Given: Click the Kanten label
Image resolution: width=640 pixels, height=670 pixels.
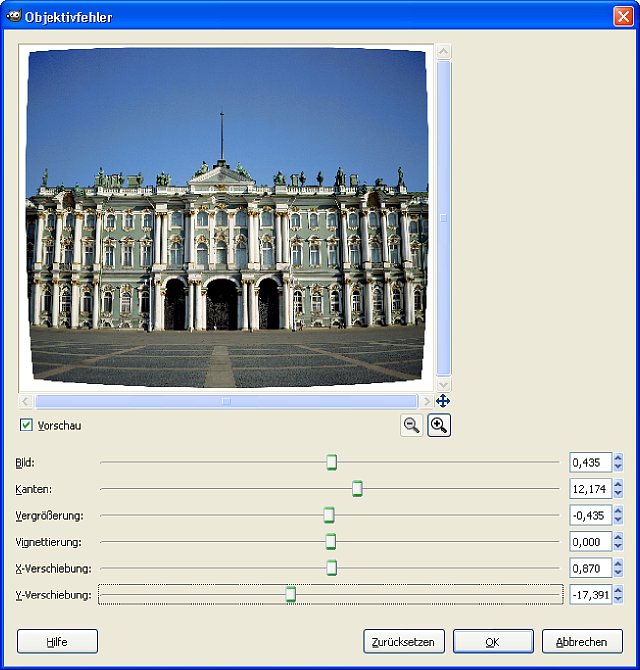Looking at the screenshot, I should point(33,489).
